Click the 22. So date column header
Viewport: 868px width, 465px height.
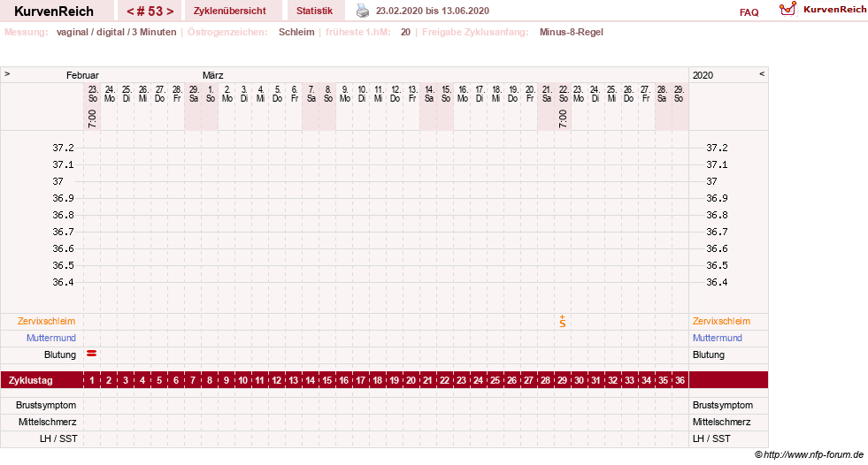pyautogui.click(x=564, y=94)
